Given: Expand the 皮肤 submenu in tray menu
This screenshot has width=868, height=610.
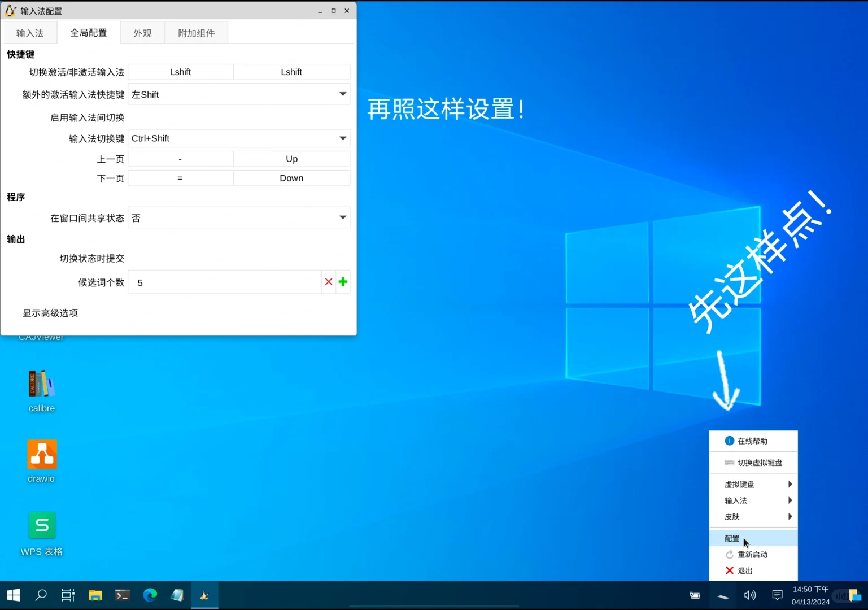Looking at the screenshot, I should 753,517.
